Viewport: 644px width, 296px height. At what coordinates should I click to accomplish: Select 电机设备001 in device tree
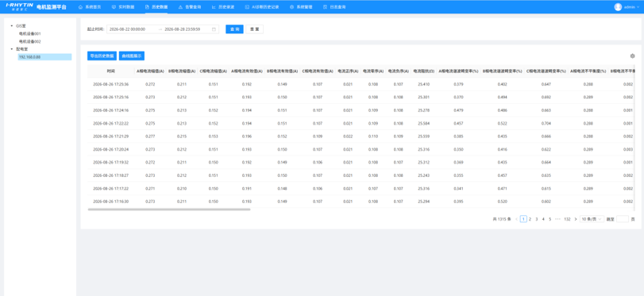point(29,33)
